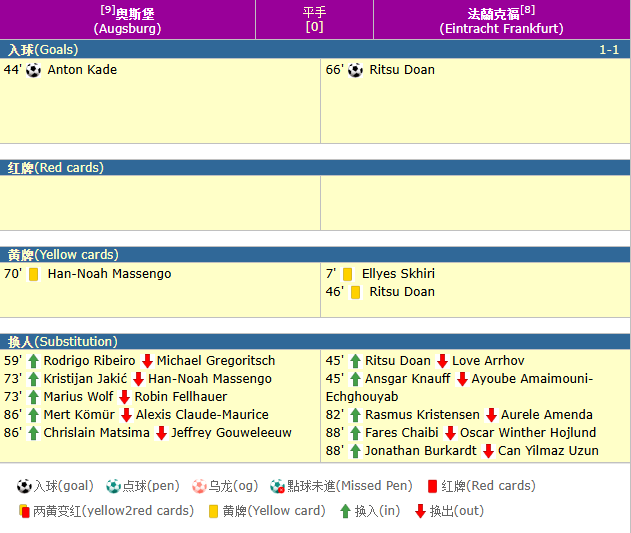
Task: Click yellow card icon next to Ellyes Skhiri
Action: coord(348,274)
